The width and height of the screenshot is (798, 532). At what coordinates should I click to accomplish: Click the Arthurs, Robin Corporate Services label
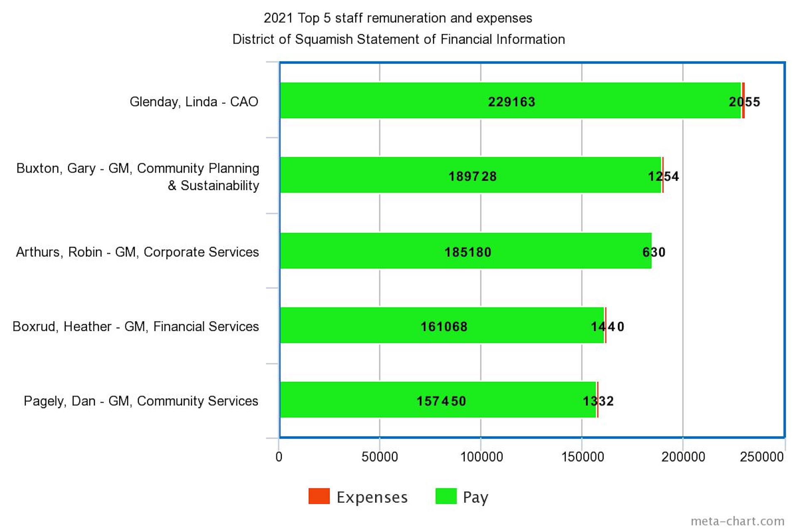[138, 252]
